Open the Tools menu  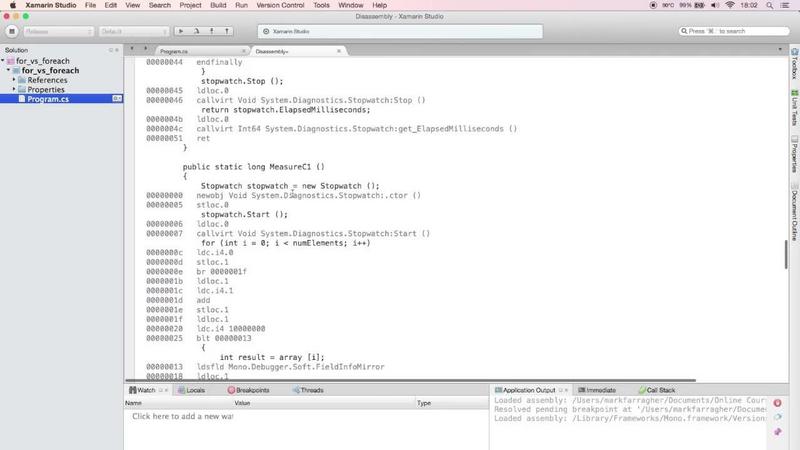[x=321, y=5]
